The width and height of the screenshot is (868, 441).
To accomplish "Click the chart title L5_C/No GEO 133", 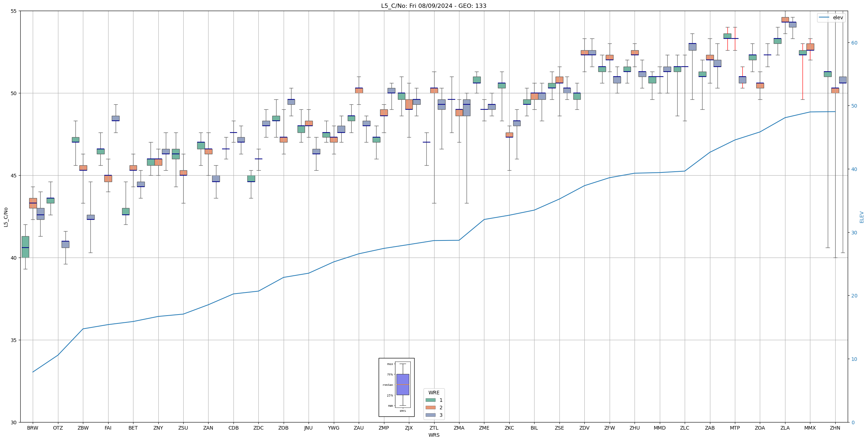I will point(433,6).
